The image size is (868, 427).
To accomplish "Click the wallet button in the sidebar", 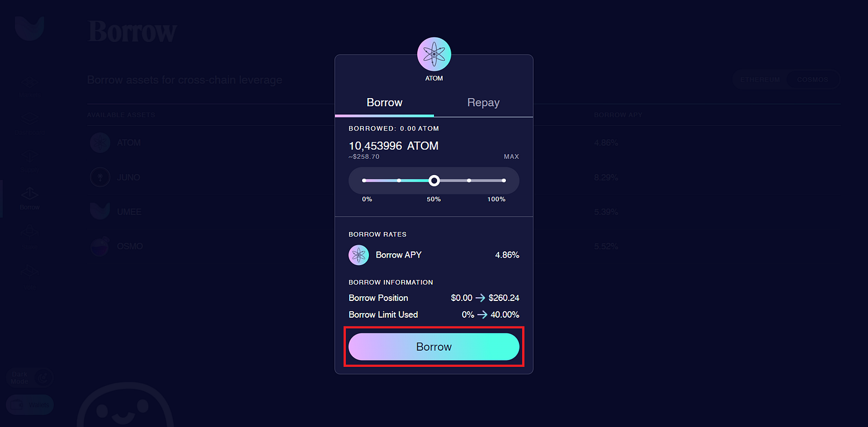I will pyautogui.click(x=30, y=405).
